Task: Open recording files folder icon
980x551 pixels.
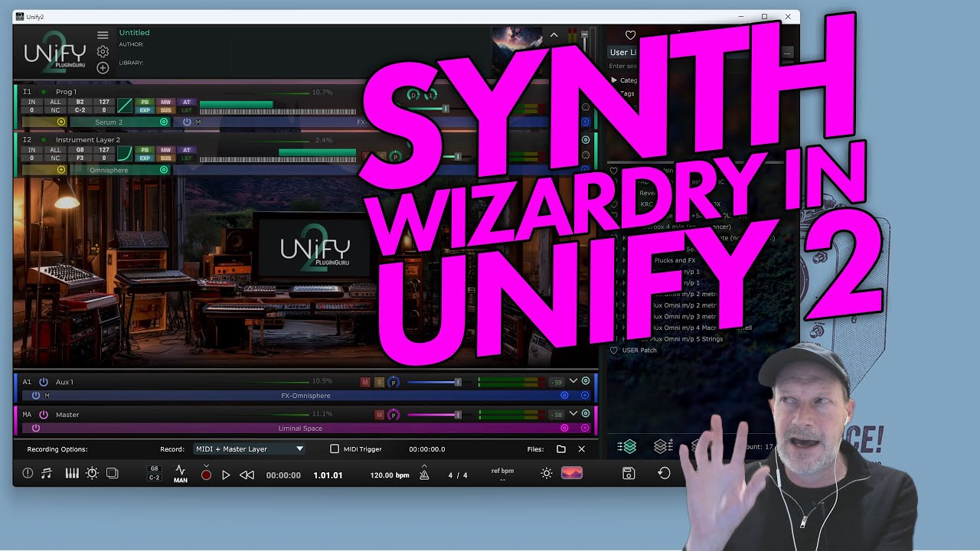Action: 561,449
